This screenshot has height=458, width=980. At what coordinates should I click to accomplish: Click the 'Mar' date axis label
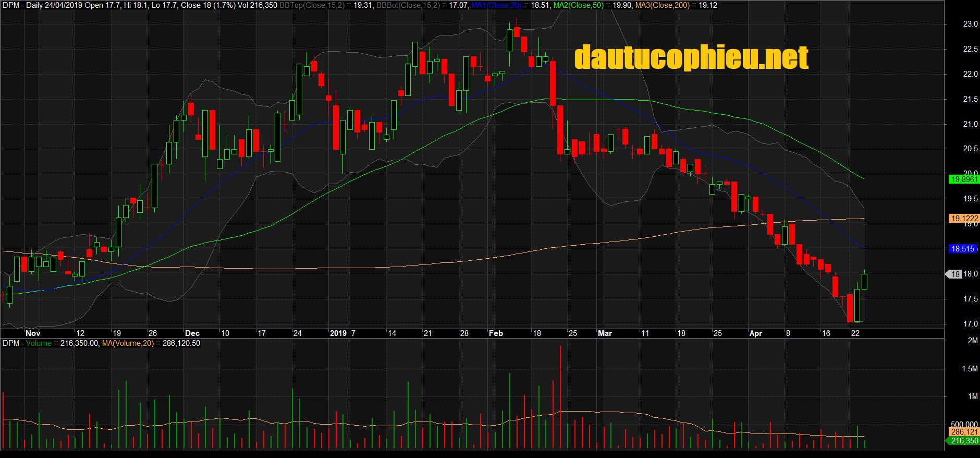click(605, 333)
